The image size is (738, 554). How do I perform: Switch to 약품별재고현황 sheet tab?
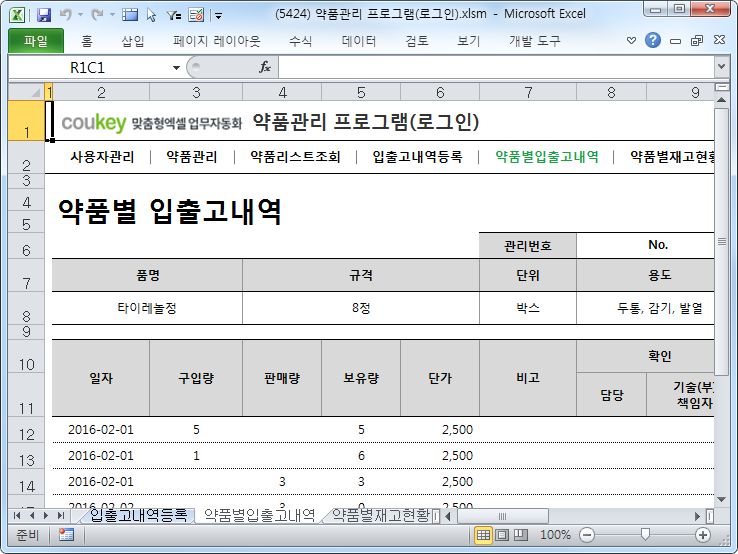click(380, 515)
